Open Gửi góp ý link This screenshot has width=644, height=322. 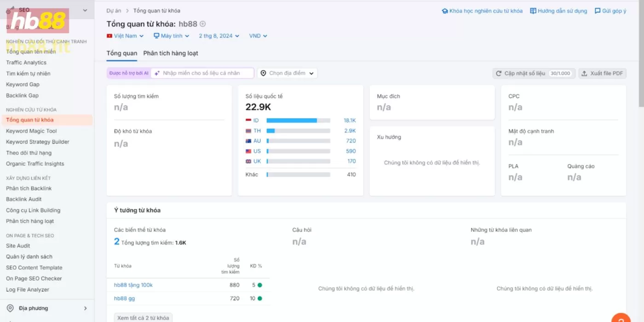(610, 11)
